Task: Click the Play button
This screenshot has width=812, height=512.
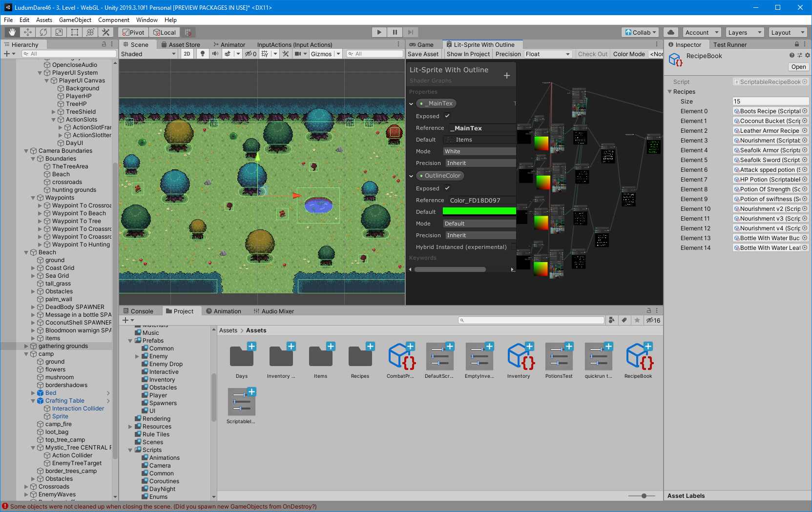Action: [379, 32]
